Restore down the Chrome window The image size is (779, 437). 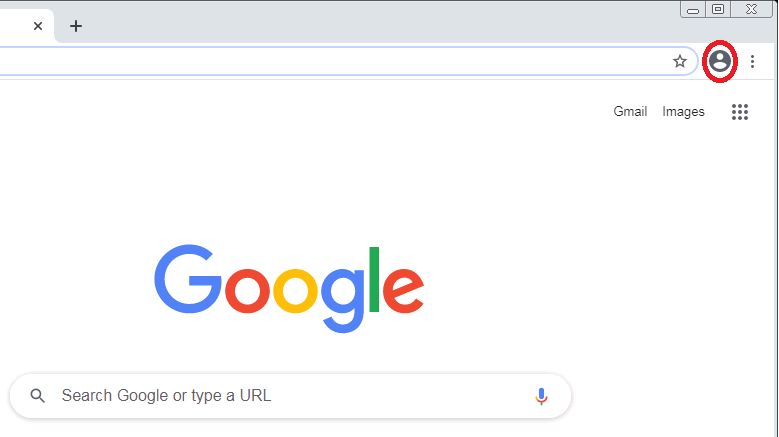point(717,9)
